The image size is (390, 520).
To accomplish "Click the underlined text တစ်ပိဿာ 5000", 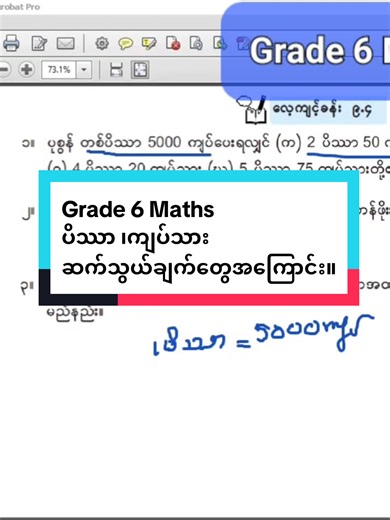I will click(131, 143).
